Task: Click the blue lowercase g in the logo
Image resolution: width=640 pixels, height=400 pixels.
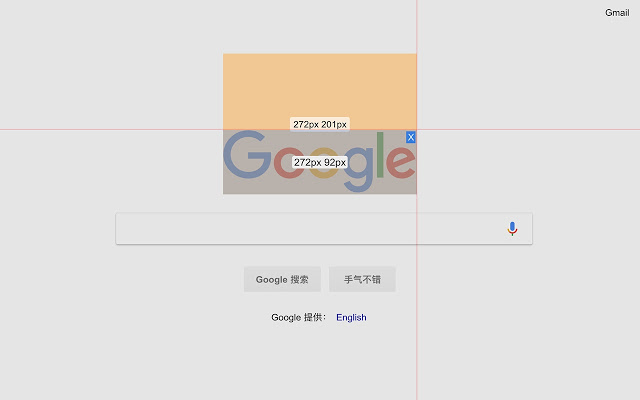Action: click(358, 169)
